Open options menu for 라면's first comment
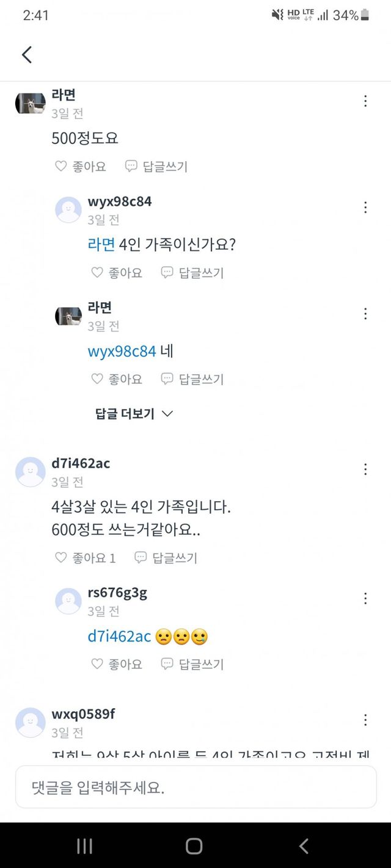The image size is (391, 868). [365, 101]
